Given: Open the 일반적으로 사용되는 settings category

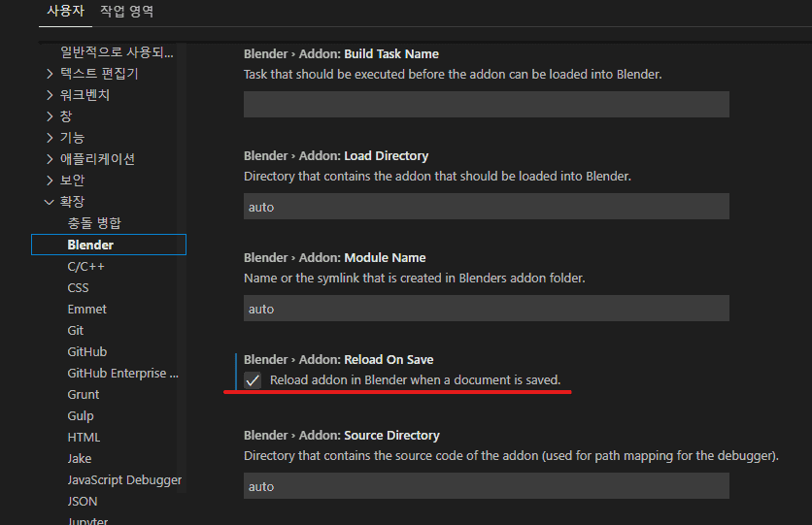Looking at the screenshot, I should (x=117, y=51).
